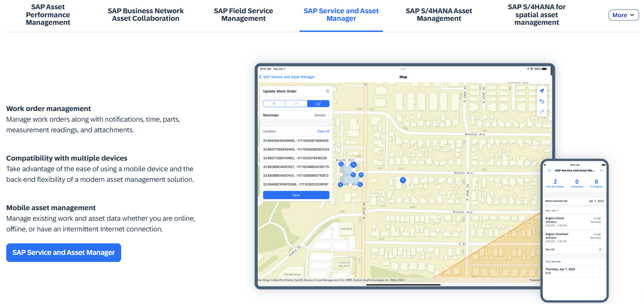Click the undo arrow on the map
The height and width of the screenshot is (304, 644).
point(542,101)
